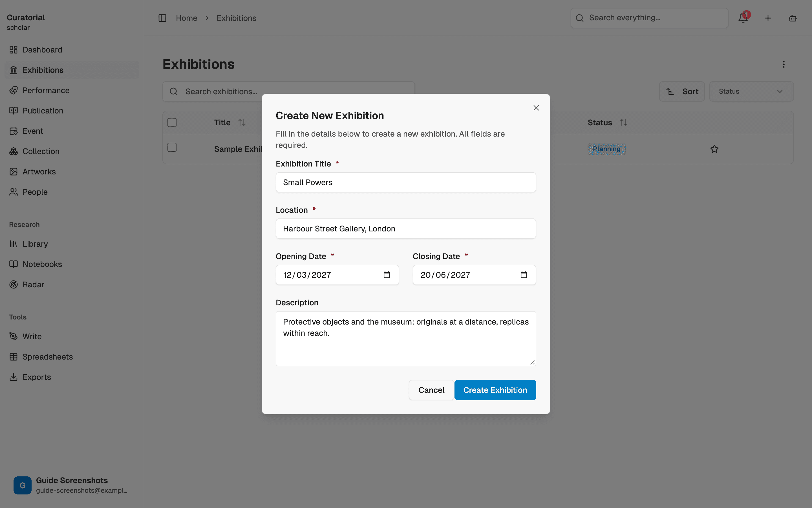
Task: Click the Create Exhibition button
Action: [495, 390]
